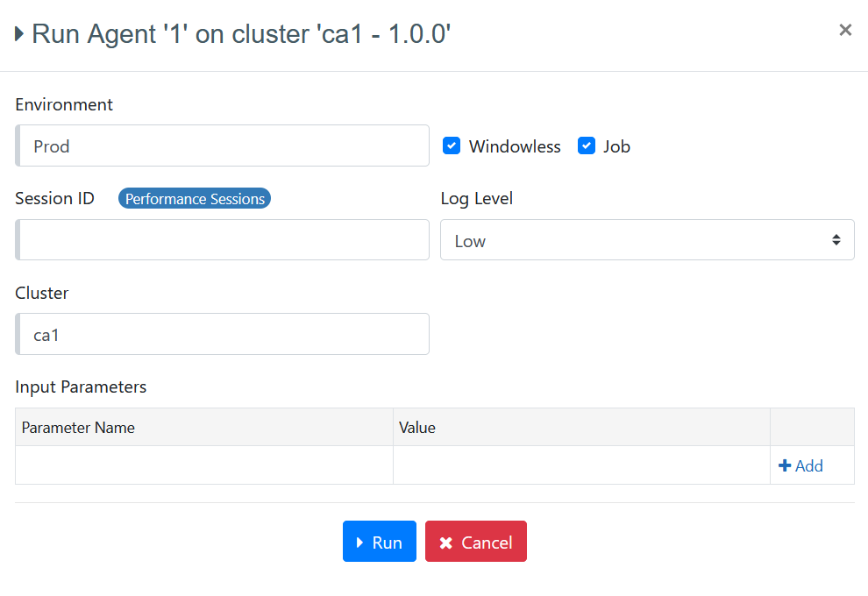The image size is (868, 596).
Task: Select the empty Value cell in the parameters table
Action: [x=581, y=465]
